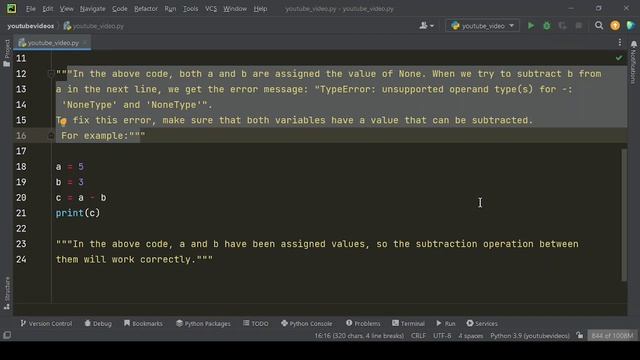Collapse docstring fold marker on line 12
640x360 pixels.
pos(51,74)
